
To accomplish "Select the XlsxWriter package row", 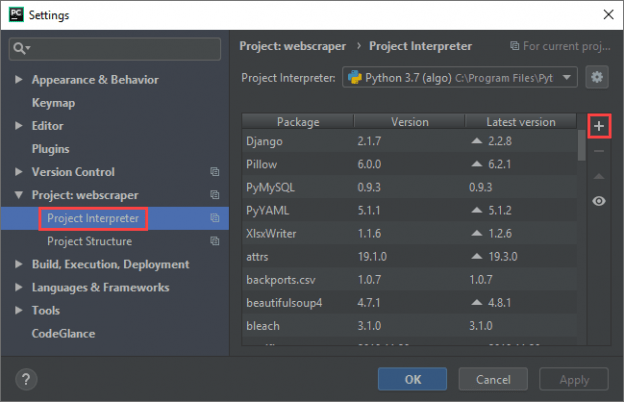I will 410,233.
